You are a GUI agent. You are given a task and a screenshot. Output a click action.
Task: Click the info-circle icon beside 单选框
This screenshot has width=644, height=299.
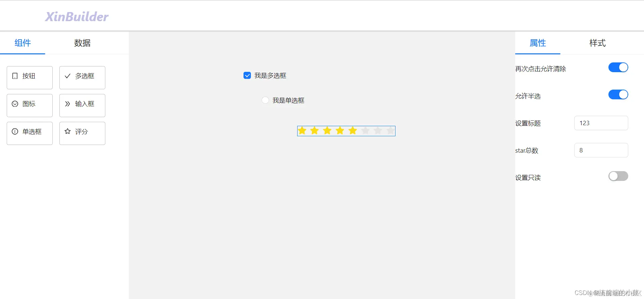[x=15, y=132]
